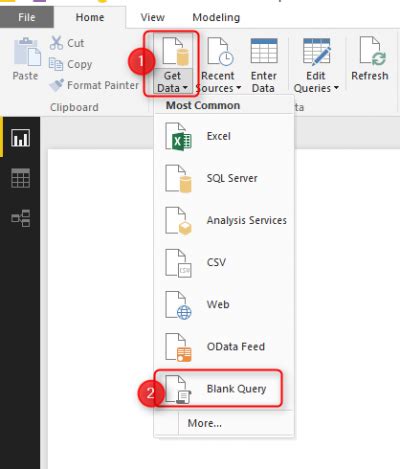Click the Blank Query script icon

coord(178,389)
